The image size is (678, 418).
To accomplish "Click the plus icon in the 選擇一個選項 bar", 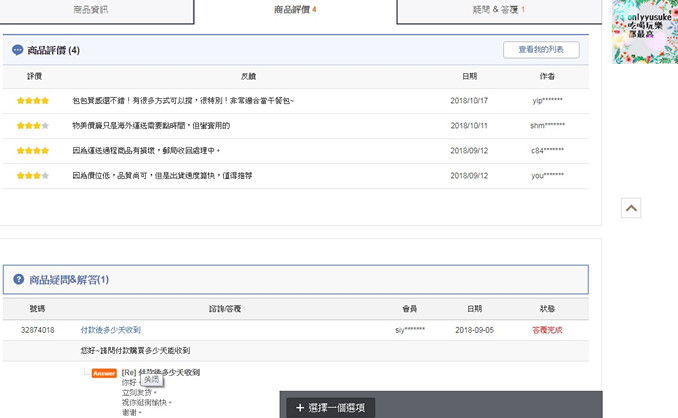I will click(300, 408).
